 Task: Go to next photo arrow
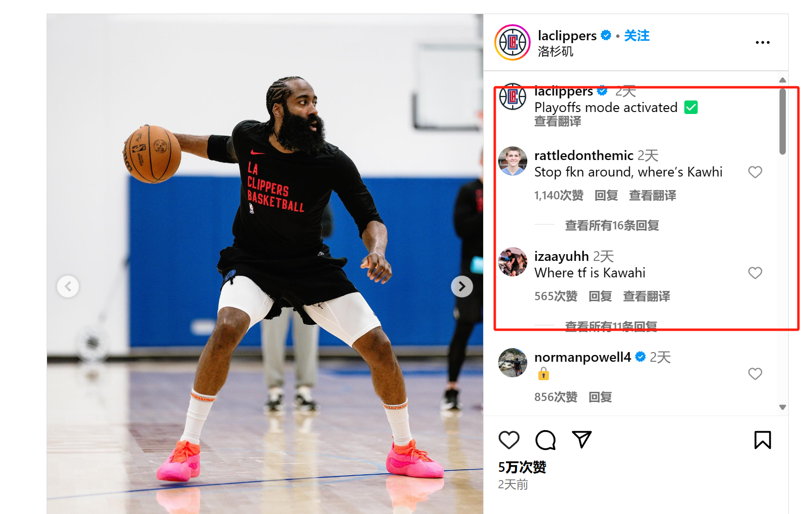pyautogui.click(x=462, y=287)
